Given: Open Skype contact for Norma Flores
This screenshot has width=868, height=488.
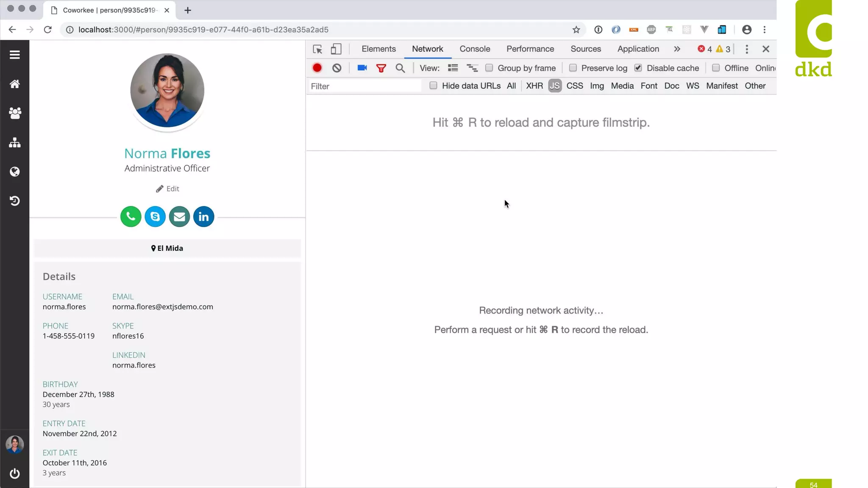Looking at the screenshot, I should pos(155,217).
